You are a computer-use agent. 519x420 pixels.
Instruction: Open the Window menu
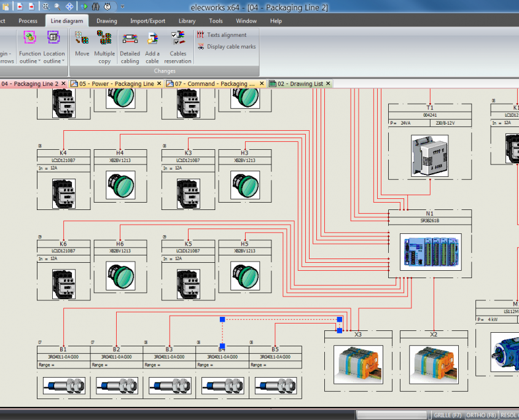tap(246, 21)
